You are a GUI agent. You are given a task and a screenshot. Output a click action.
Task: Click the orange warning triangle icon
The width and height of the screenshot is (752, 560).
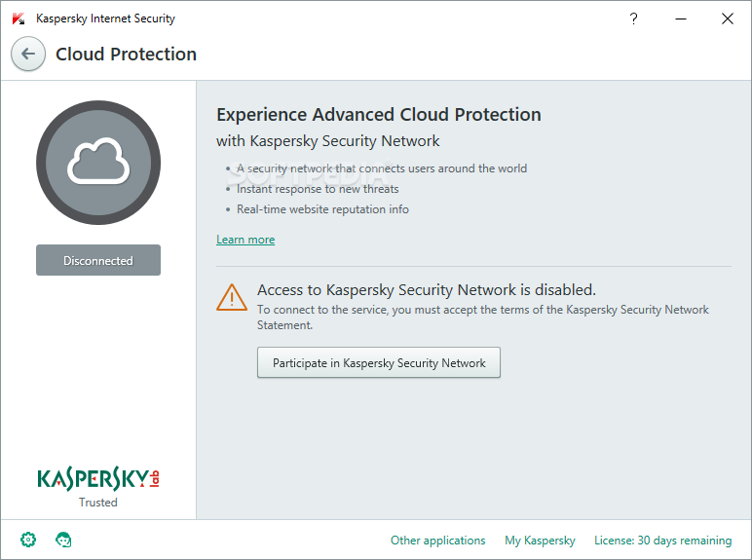tap(232, 297)
